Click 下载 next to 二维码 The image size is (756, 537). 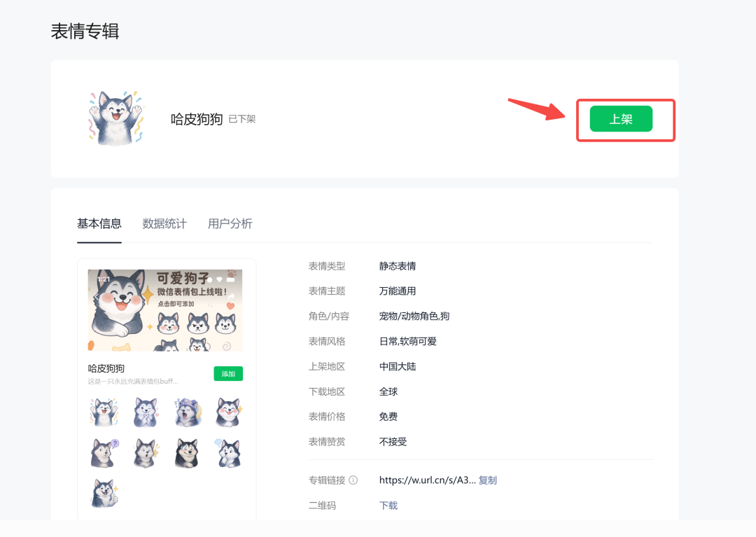pyautogui.click(x=388, y=505)
